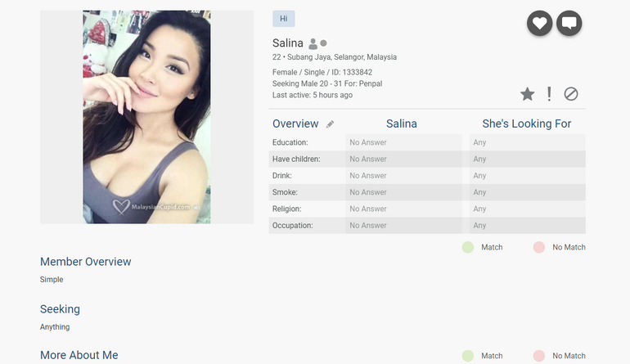The height and width of the screenshot is (364, 630).
Task: Click Any in the Education row
Action: pyautogui.click(x=479, y=142)
